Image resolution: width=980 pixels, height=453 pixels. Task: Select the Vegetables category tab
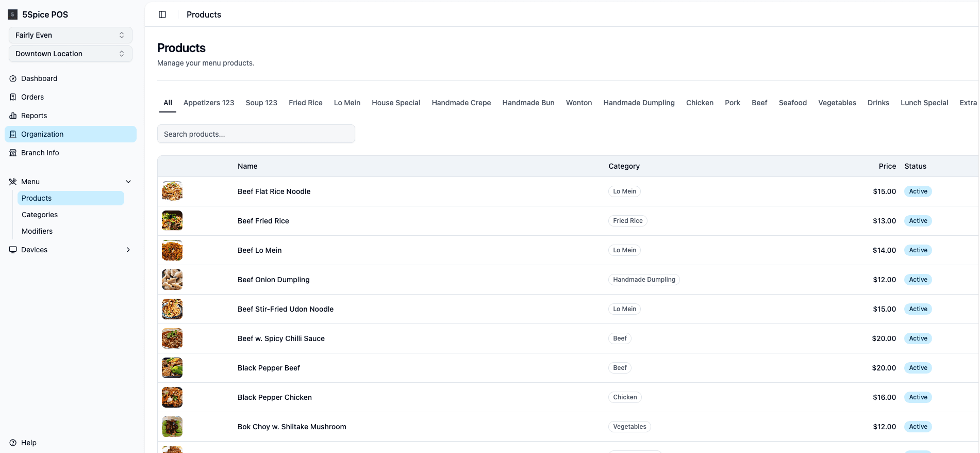tap(837, 103)
